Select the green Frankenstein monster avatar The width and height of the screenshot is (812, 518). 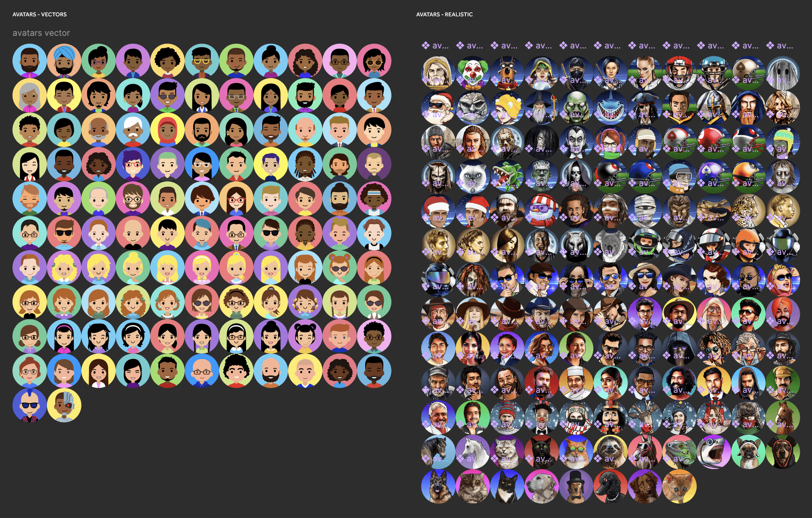[542, 176]
